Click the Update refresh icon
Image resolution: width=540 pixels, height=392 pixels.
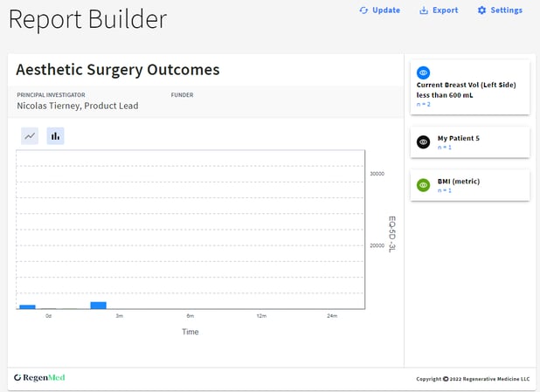pos(363,10)
